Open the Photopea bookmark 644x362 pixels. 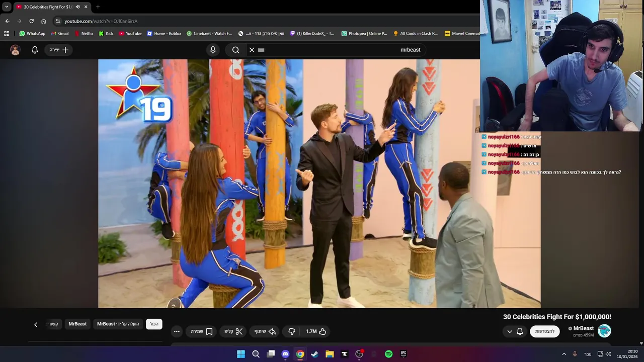[x=364, y=34]
